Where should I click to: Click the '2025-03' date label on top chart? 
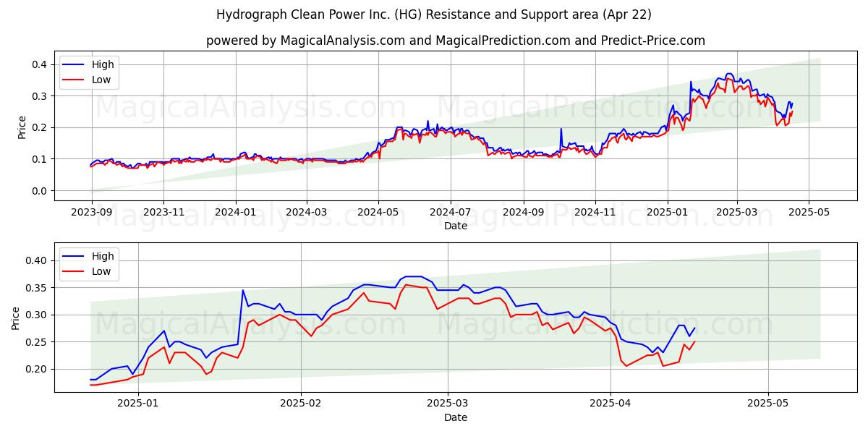point(737,213)
